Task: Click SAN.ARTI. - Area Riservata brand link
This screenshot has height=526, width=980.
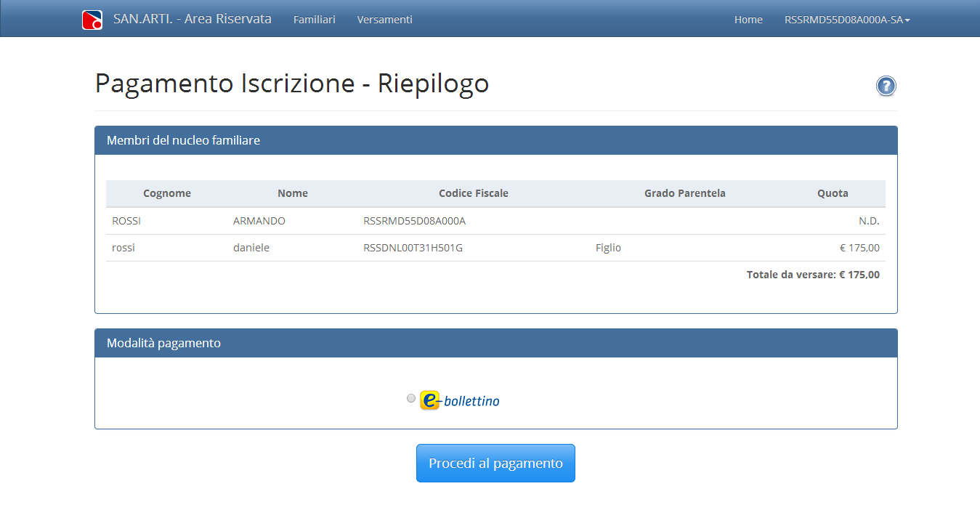Action: 193,19
